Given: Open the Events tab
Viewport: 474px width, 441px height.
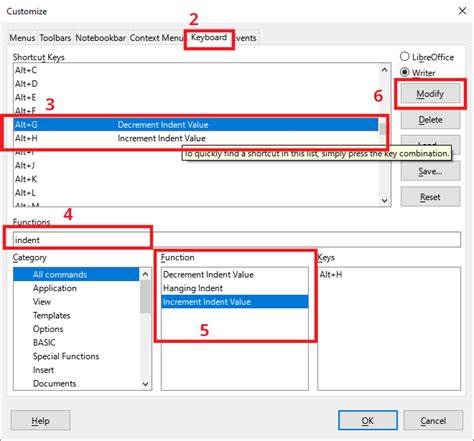Looking at the screenshot, I should click(246, 38).
